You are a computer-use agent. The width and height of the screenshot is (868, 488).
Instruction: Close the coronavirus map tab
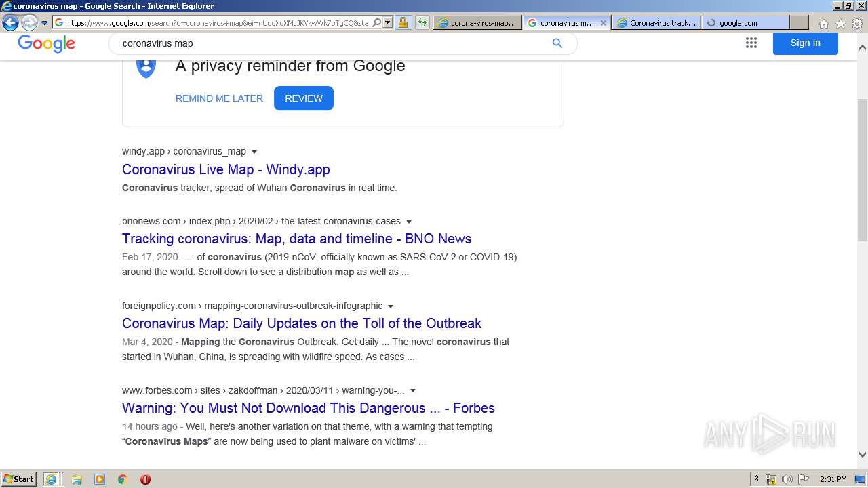(x=603, y=22)
